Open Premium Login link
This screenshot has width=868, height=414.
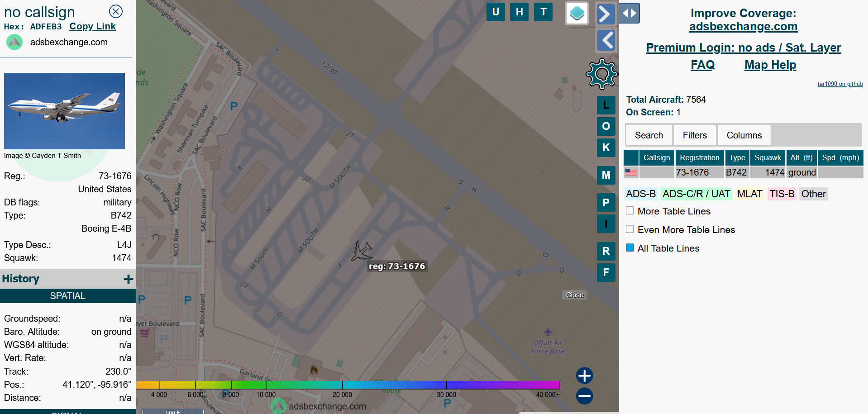tap(743, 48)
